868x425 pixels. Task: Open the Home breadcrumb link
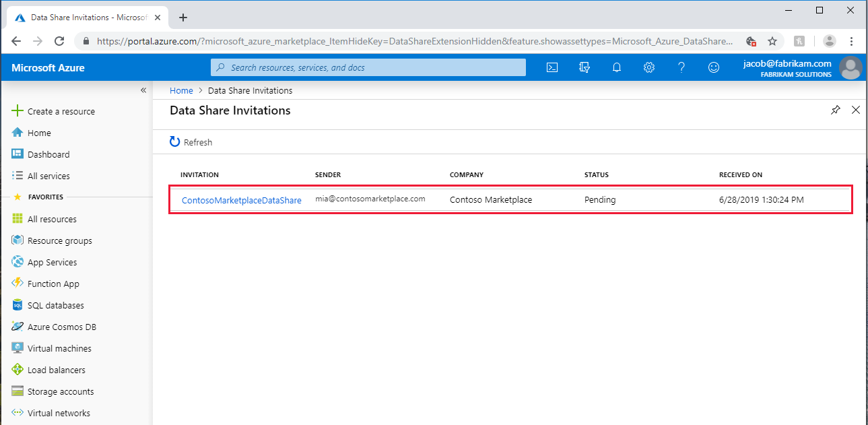click(x=181, y=90)
